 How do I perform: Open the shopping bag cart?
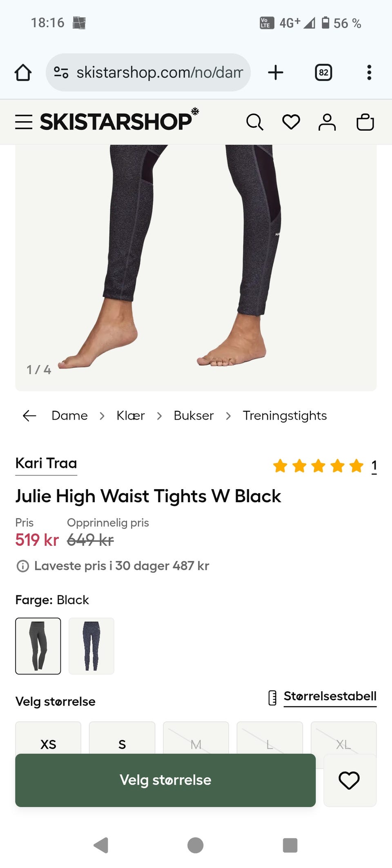[365, 122]
